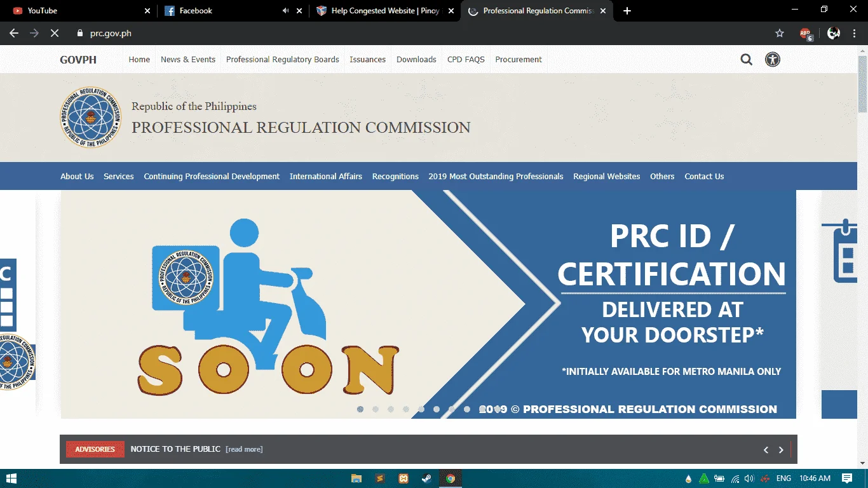Open the Downloads menu item

(416, 60)
